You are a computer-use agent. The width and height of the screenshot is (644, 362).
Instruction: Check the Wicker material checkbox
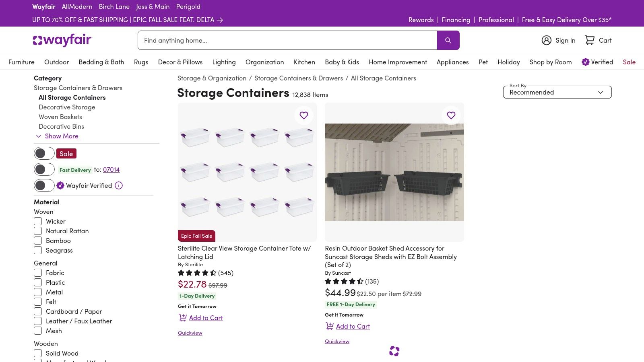point(38,221)
